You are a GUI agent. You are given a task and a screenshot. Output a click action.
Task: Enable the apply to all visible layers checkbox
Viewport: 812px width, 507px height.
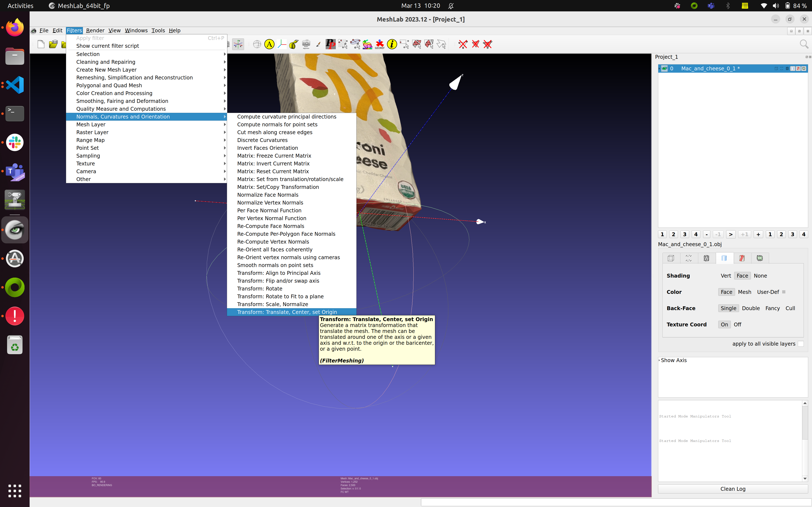(x=801, y=344)
